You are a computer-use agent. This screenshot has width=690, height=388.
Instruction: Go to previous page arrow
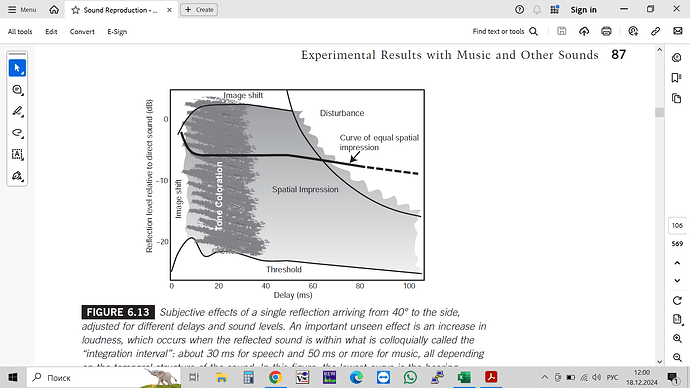point(677,263)
